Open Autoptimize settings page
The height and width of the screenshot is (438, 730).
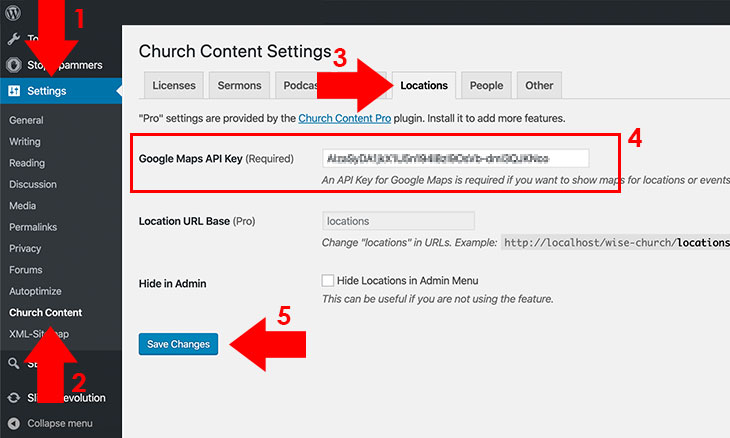pos(35,291)
